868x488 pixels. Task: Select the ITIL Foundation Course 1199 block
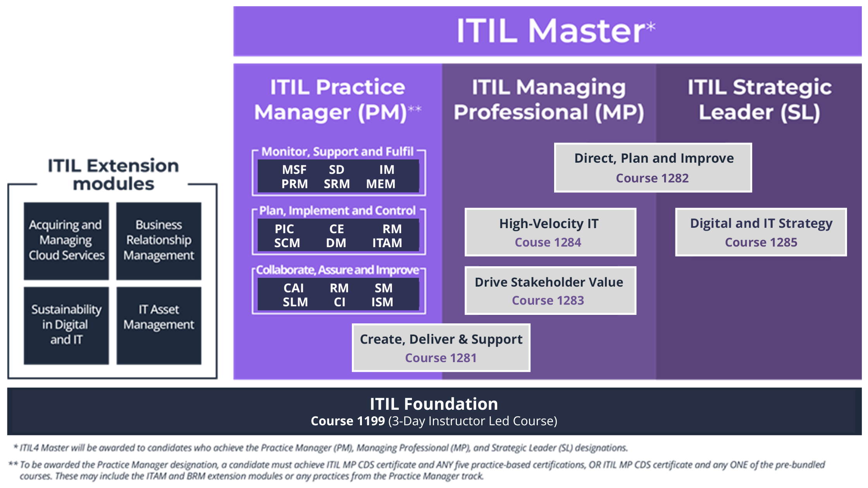tap(434, 417)
